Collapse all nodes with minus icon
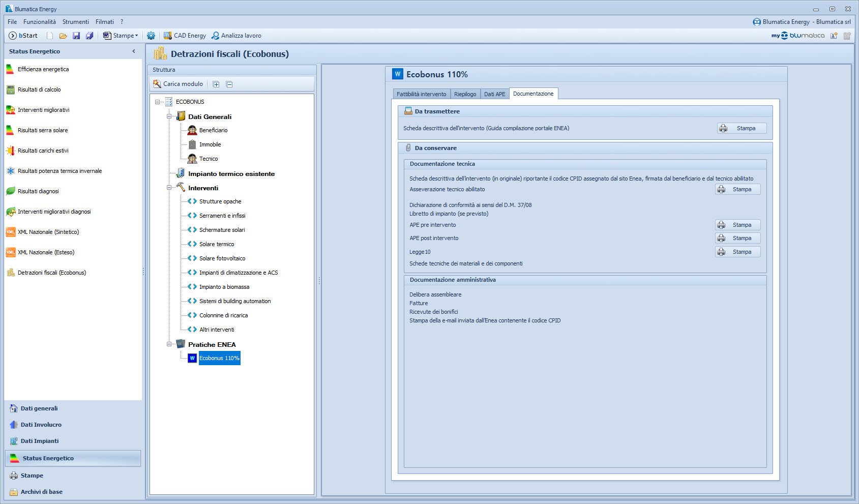The width and height of the screenshot is (859, 504). [229, 84]
